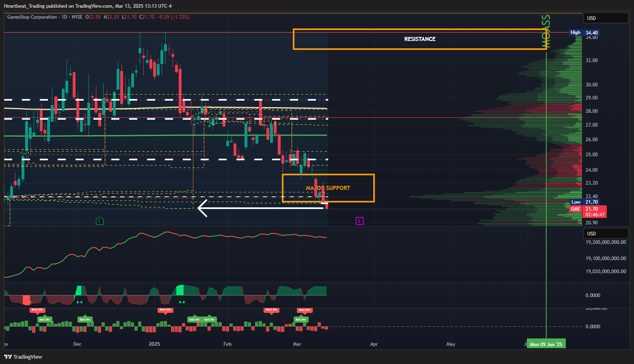Click the 19,020,000,000.00 axis value
Screen dimensions: 634x364
point(606,271)
